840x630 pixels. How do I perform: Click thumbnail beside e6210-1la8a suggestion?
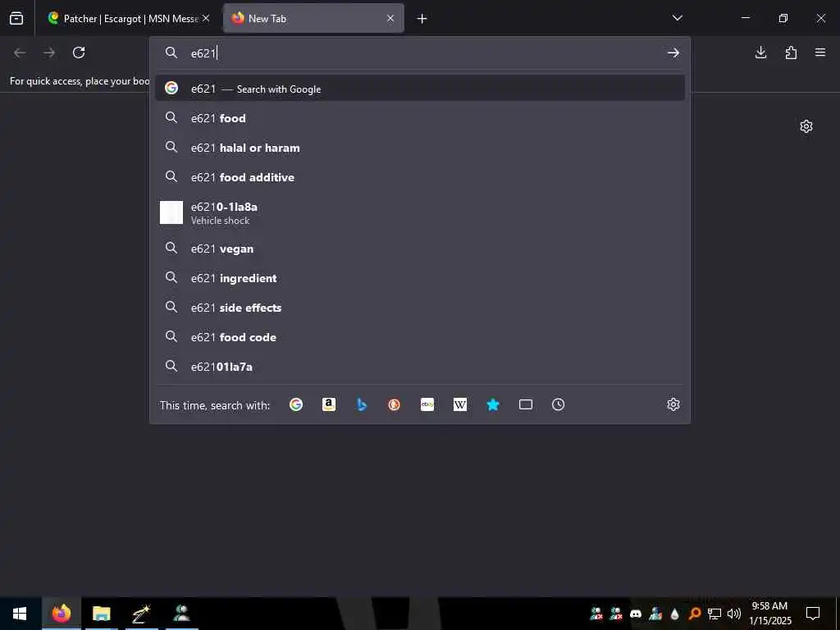point(171,212)
